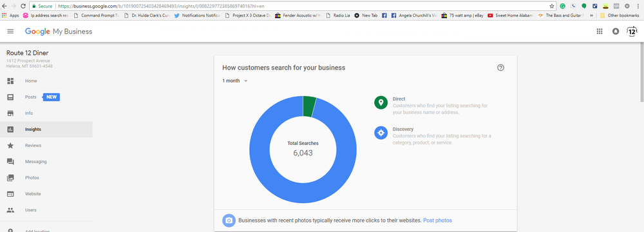
Task: Open the Other bookmarks folder
Action: tap(620, 15)
